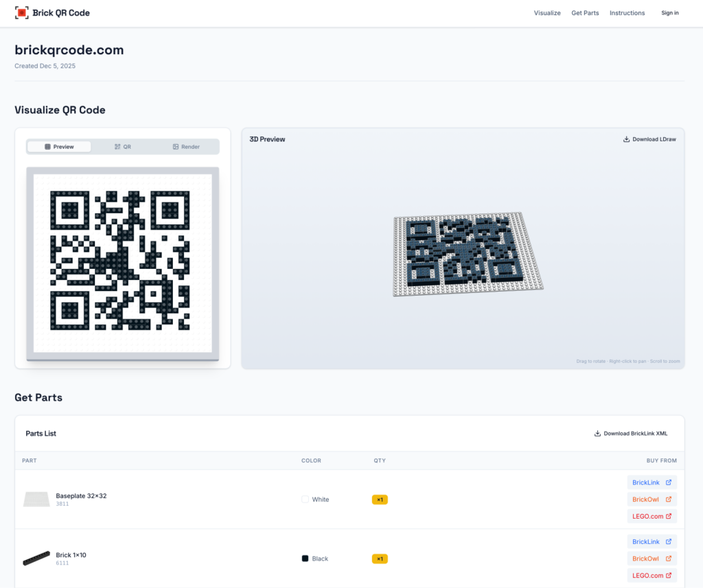Click the download icon beside Download BrickLink XML

pos(597,434)
